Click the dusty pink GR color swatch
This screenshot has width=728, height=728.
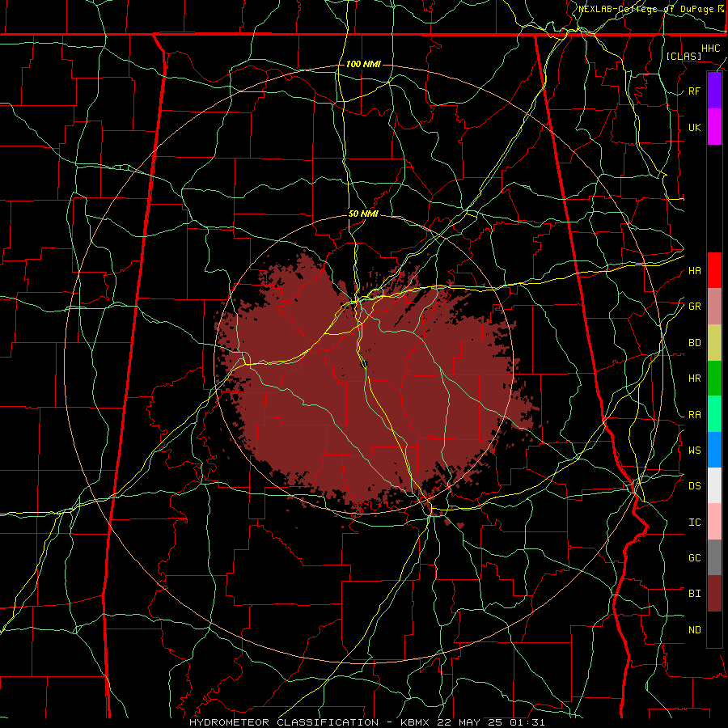(x=714, y=307)
